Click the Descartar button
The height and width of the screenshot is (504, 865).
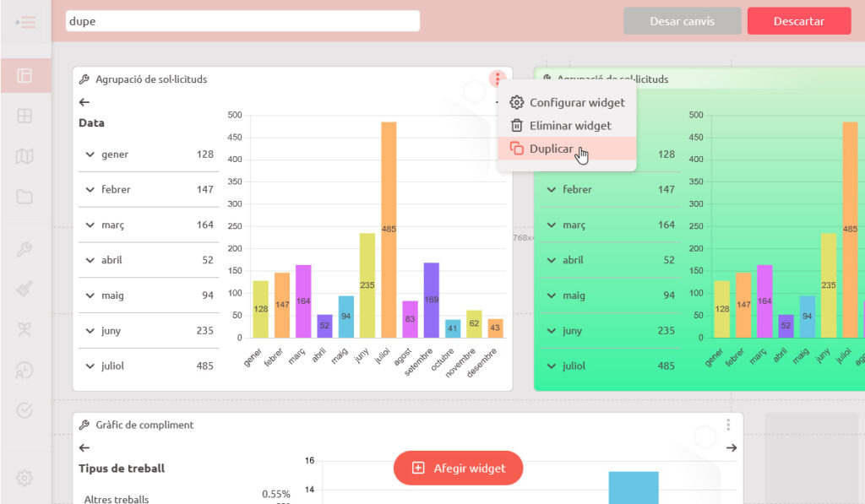coord(798,21)
